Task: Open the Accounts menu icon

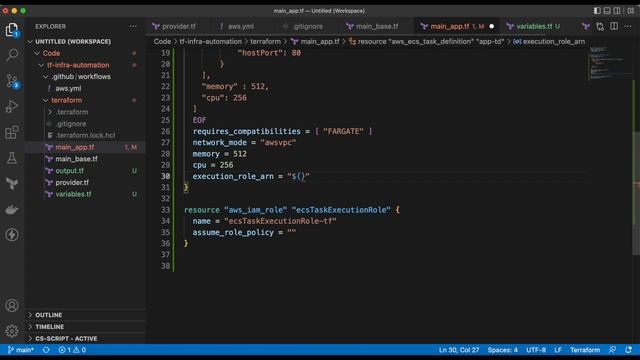Action: point(12,305)
